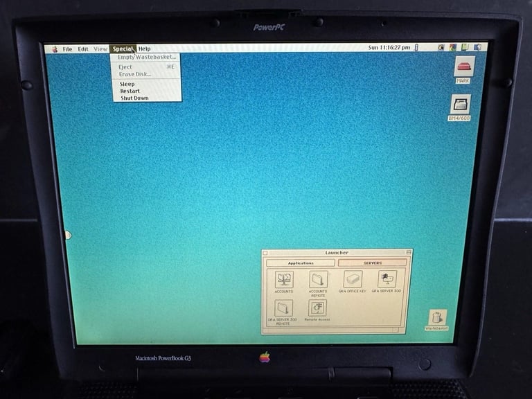Click the multicolored menu bar icon
The image size is (532, 399).
452,48
